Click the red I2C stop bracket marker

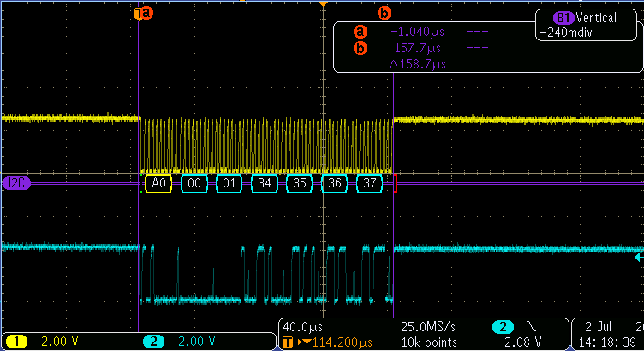(x=395, y=183)
